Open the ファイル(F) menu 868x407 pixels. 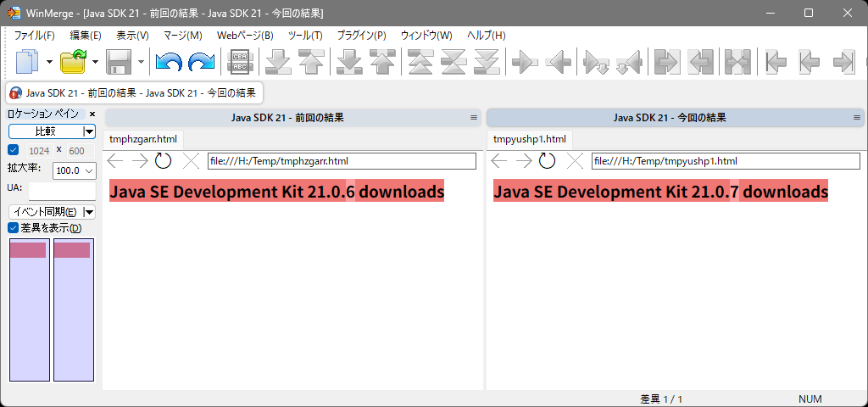[x=34, y=36]
